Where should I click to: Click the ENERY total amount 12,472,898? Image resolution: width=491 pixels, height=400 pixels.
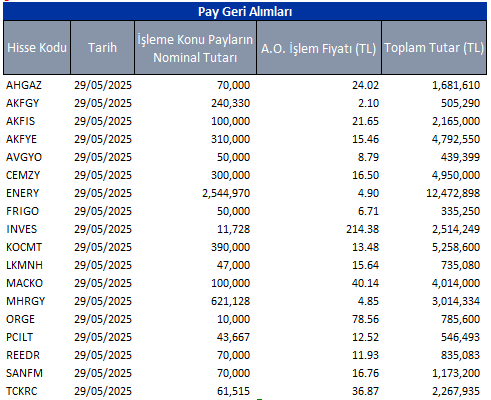coord(453,193)
